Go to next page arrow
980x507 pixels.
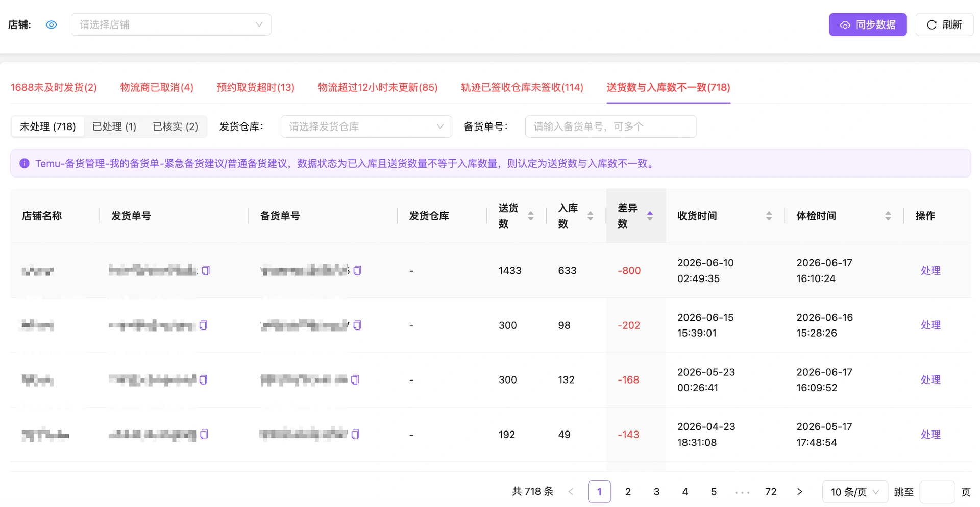click(799, 492)
